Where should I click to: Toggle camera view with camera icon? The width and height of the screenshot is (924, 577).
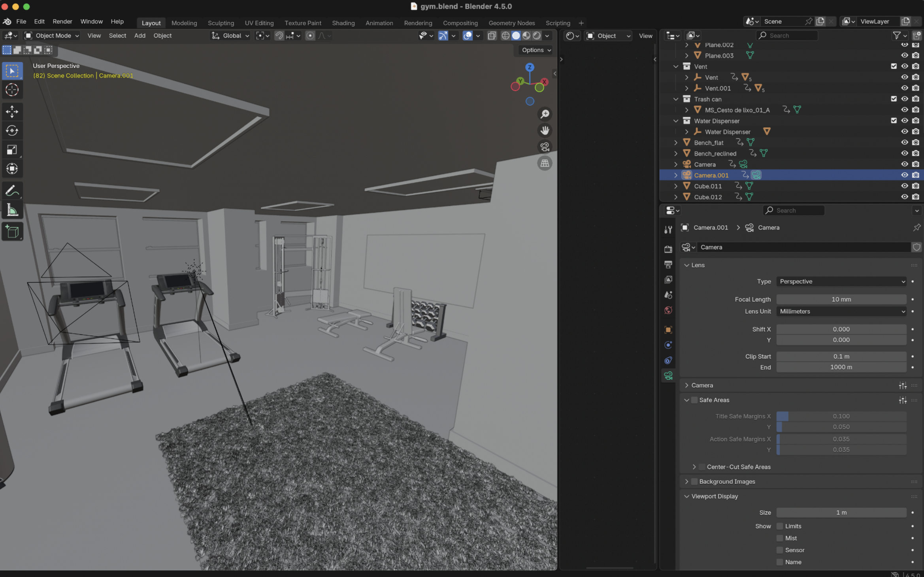pyautogui.click(x=545, y=147)
